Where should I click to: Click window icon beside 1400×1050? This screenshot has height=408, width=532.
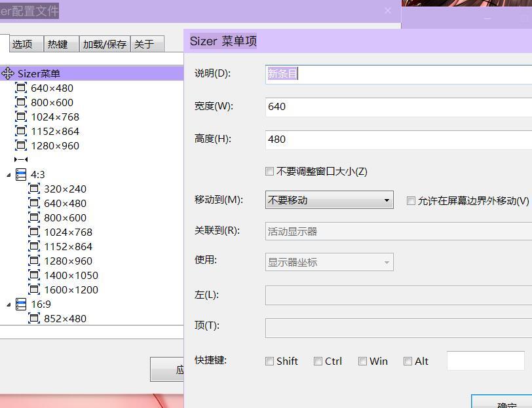tap(34, 275)
